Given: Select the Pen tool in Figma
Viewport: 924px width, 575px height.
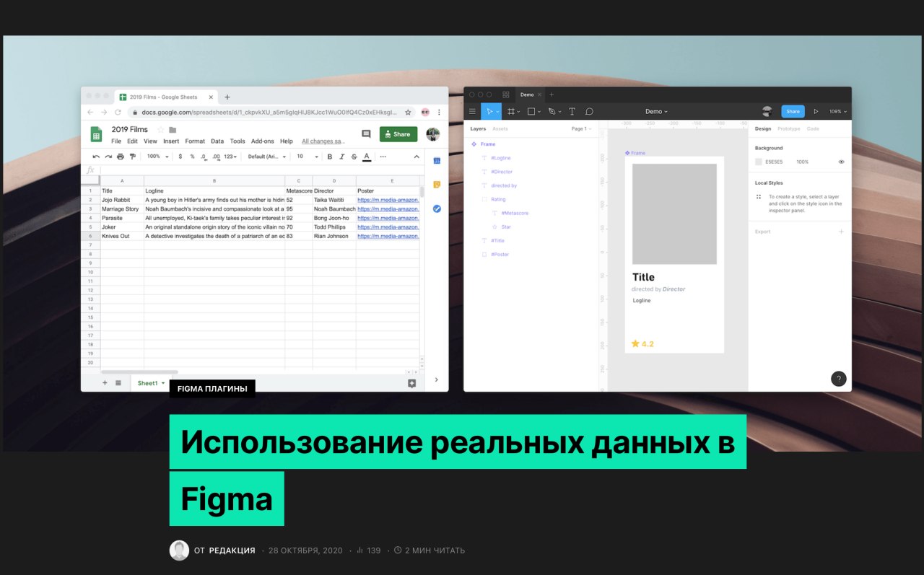Looking at the screenshot, I should (x=552, y=112).
